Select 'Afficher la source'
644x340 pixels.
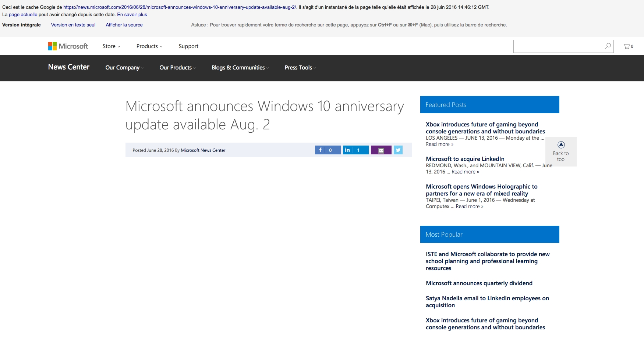pos(124,25)
